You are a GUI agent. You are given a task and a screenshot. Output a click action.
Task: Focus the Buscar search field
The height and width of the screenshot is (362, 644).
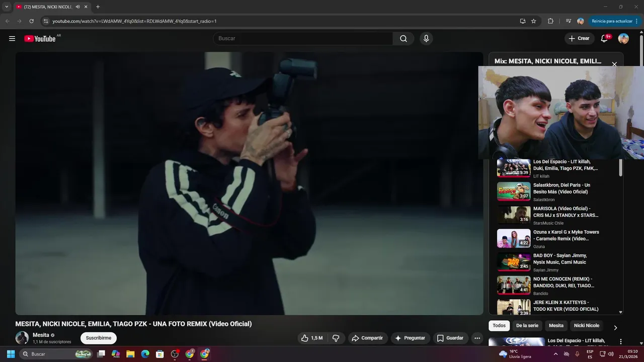pos(303,39)
